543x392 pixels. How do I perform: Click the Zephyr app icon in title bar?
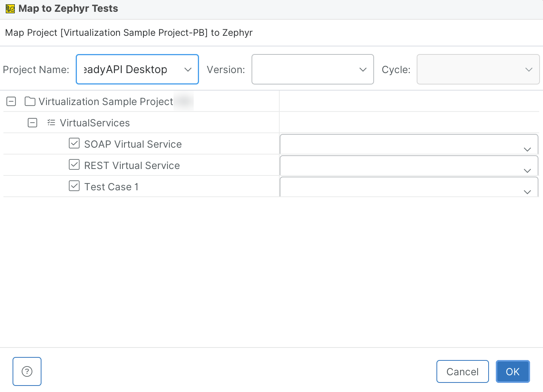tap(10, 9)
